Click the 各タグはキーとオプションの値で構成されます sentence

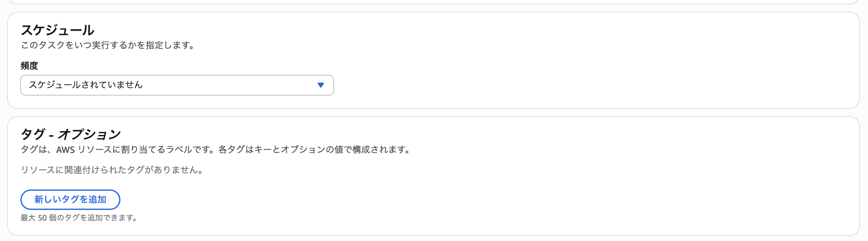(x=315, y=149)
